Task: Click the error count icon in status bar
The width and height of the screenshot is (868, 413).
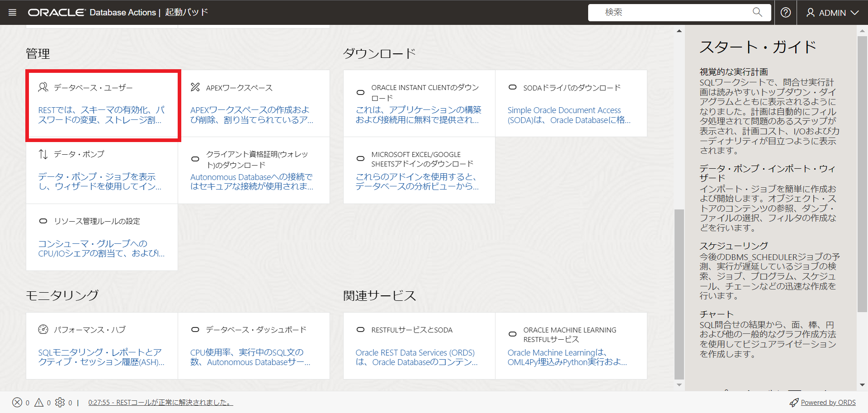Action: tap(17, 402)
